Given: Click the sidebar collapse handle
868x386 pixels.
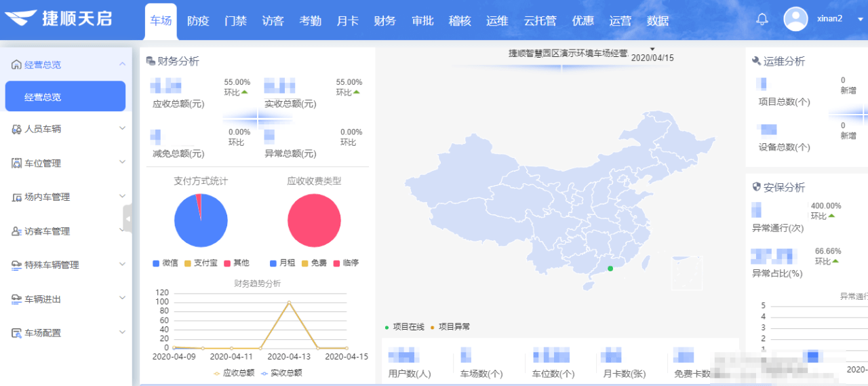Looking at the screenshot, I should point(127,218).
